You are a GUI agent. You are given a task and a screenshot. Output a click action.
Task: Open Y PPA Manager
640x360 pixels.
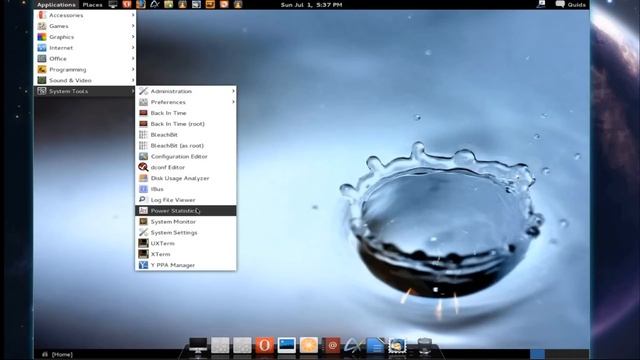(186, 265)
